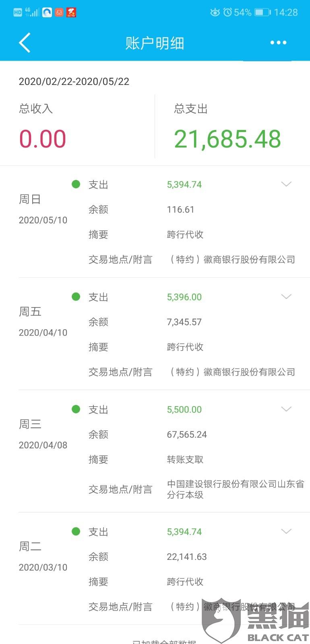Open the 账户明细 page title
Viewport: 310px width, 644px height.
(x=155, y=43)
